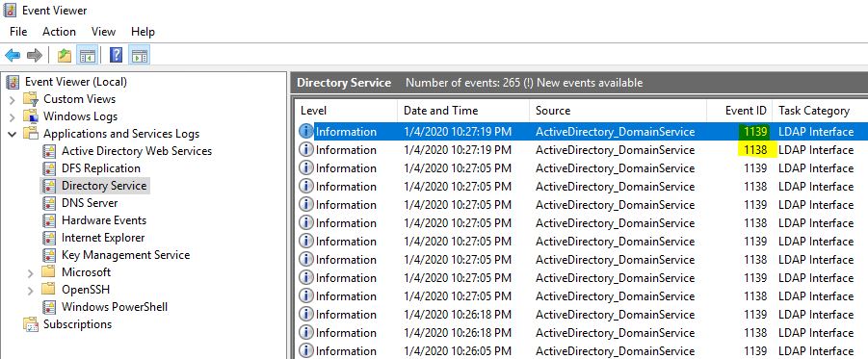Expand the Custom Views node
This screenshot has width=868, height=359.
12,100
